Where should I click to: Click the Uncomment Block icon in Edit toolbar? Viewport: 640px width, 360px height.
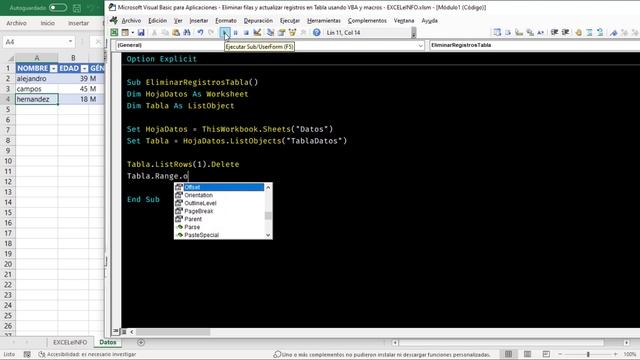(600, 33)
